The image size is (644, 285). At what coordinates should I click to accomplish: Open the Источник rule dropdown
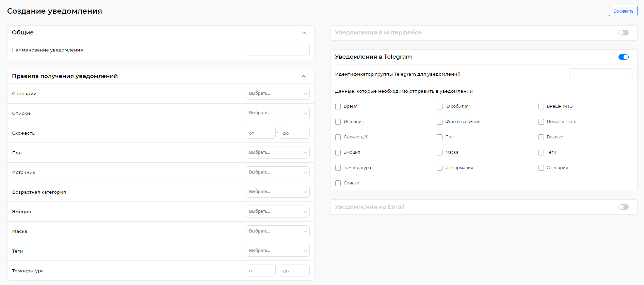(x=278, y=172)
